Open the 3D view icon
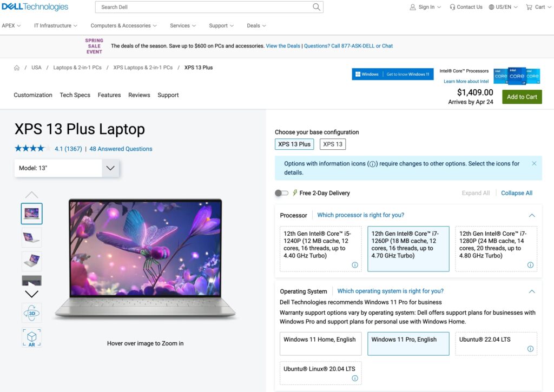The image size is (554, 392). click(x=32, y=313)
